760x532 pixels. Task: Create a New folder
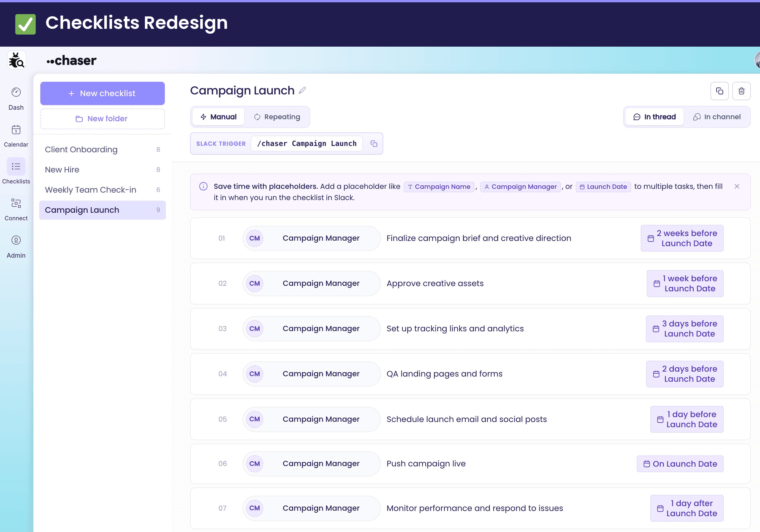(x=103, y=119)
